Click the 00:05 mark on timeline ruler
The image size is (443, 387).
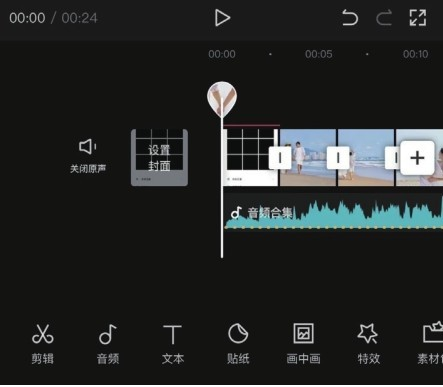319,54
